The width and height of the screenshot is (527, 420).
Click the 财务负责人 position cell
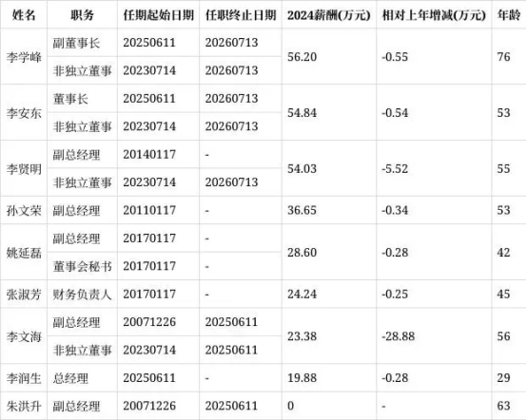[82, 295]
